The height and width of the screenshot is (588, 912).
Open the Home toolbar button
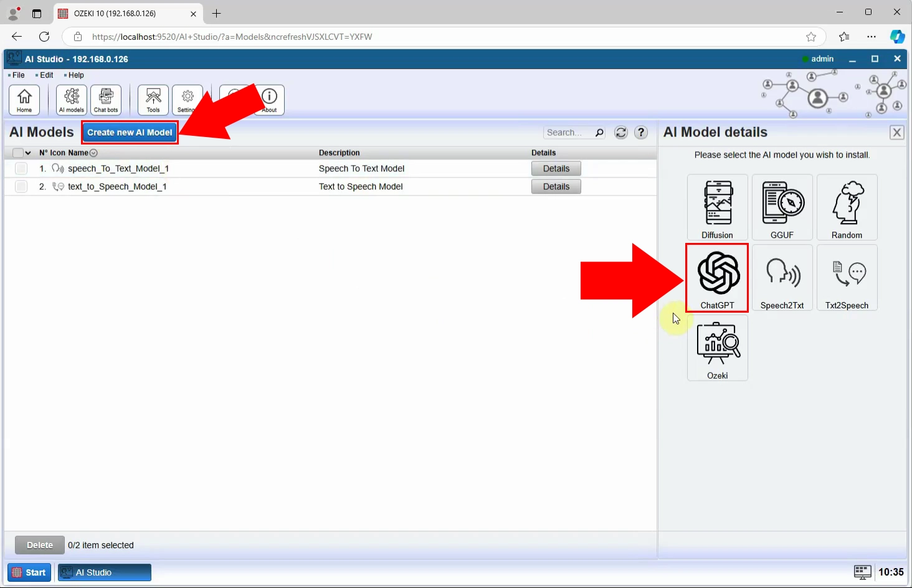click(24, 100)
